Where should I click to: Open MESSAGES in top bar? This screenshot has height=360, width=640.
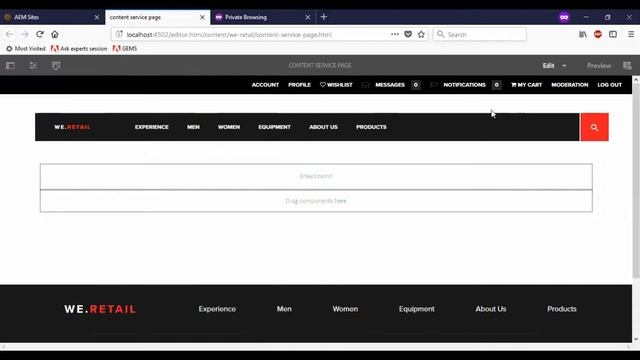point(390,85)
